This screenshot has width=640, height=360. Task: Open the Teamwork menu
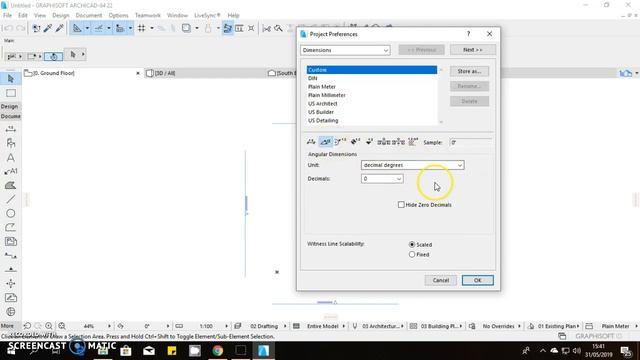[x=148, y=15]
